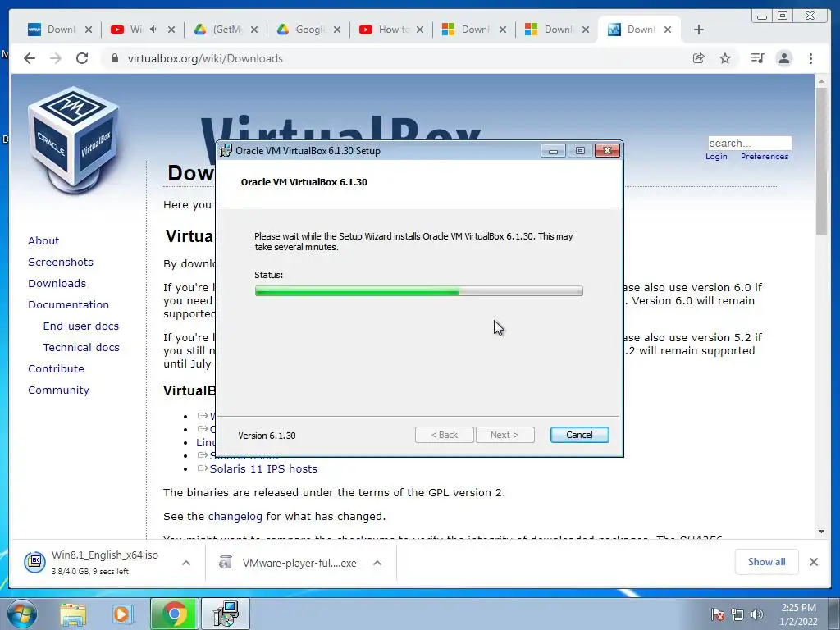Click Cancel in the VirtualBox Setup dialog
The width and height of the screenshot is (840, 630).
(580, 435)
